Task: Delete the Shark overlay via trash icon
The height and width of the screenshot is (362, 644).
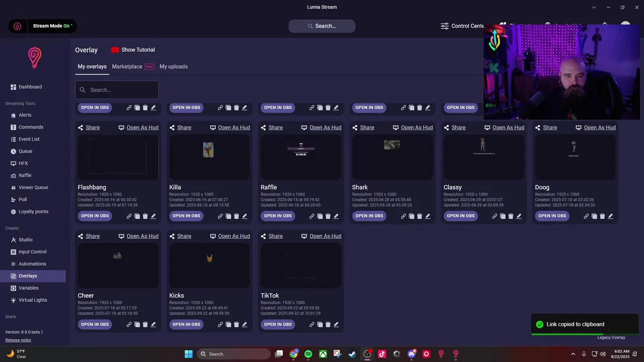Action: click(420, 216)
